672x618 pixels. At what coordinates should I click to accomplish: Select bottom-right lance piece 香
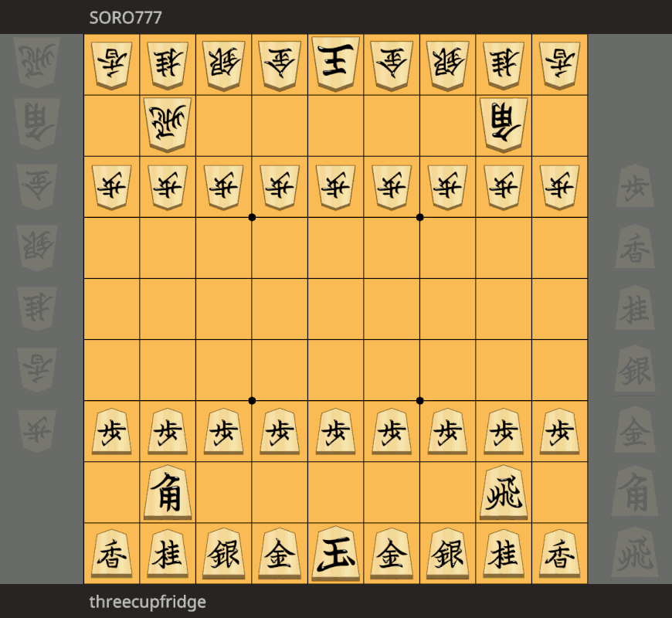click(x=560, y=553)
